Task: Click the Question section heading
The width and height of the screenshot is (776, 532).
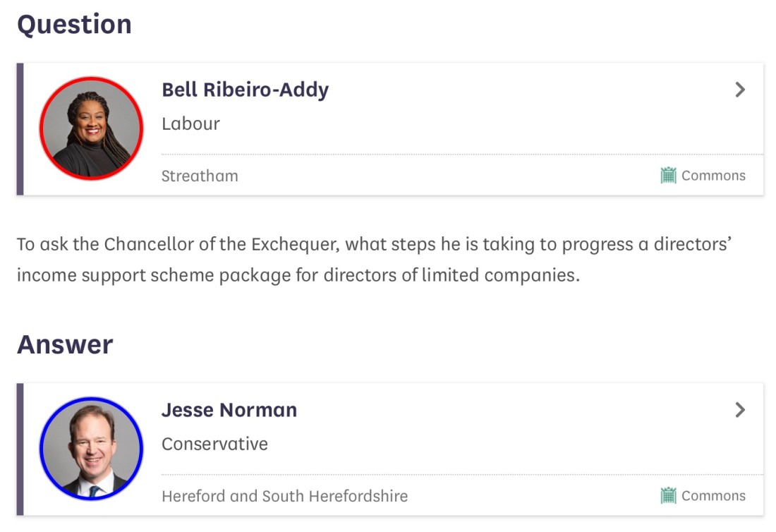Action: pyautogui.click(x=74, y=25)
